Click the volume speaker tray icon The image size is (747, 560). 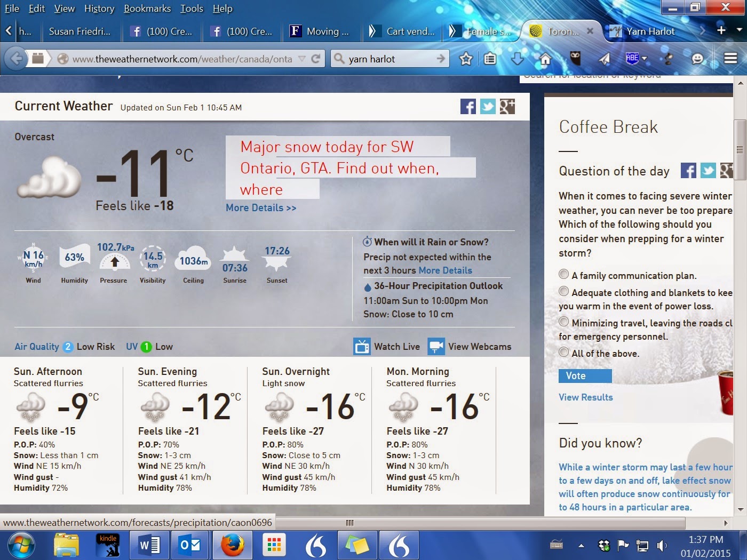pyautogui.click(x=662, y=546)
